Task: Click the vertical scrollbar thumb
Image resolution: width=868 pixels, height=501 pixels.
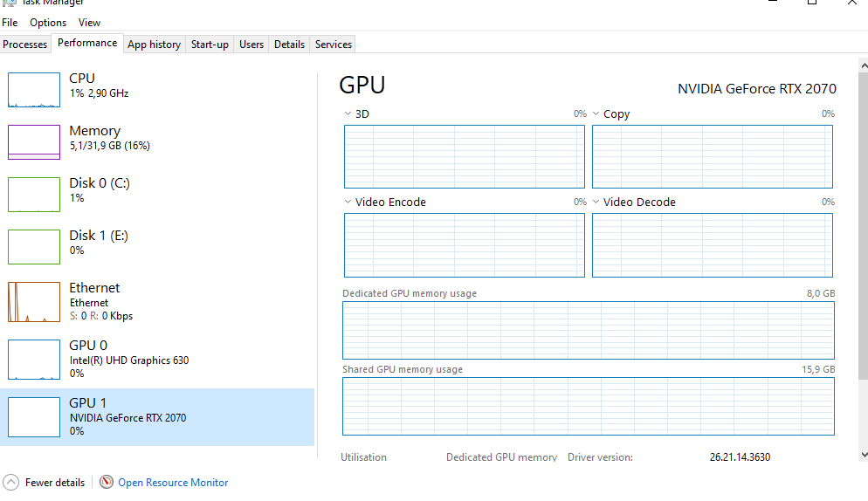Action: (x=864, y=226)
